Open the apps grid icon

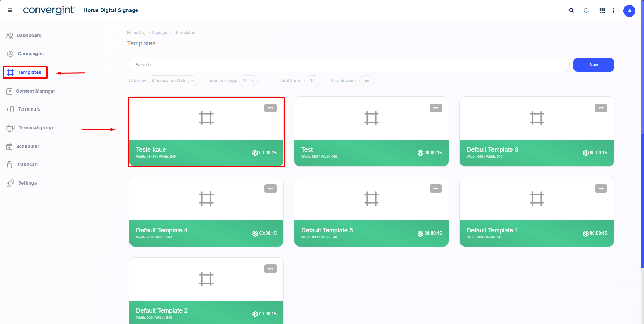point(602,11)
